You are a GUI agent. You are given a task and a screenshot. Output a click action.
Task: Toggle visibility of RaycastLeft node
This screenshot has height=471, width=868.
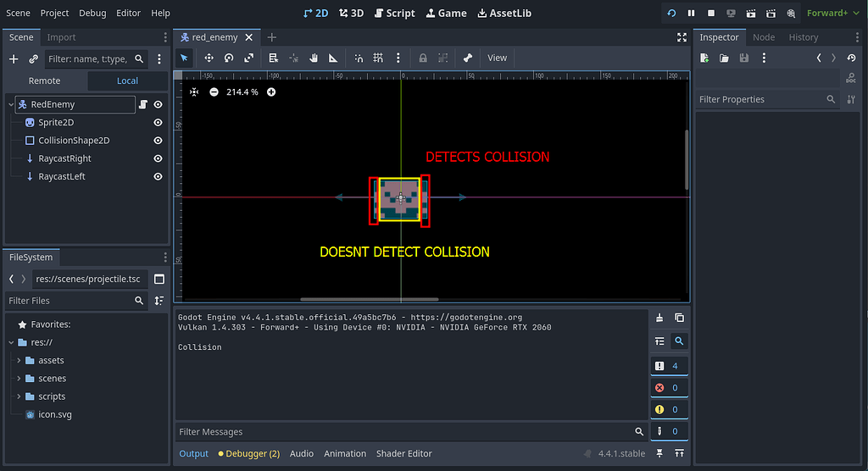158,176
